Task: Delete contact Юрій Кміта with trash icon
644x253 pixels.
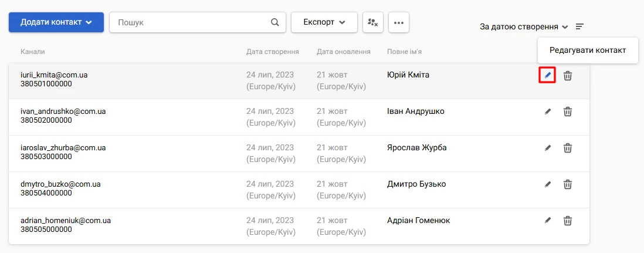Action: tap(567, 76)
